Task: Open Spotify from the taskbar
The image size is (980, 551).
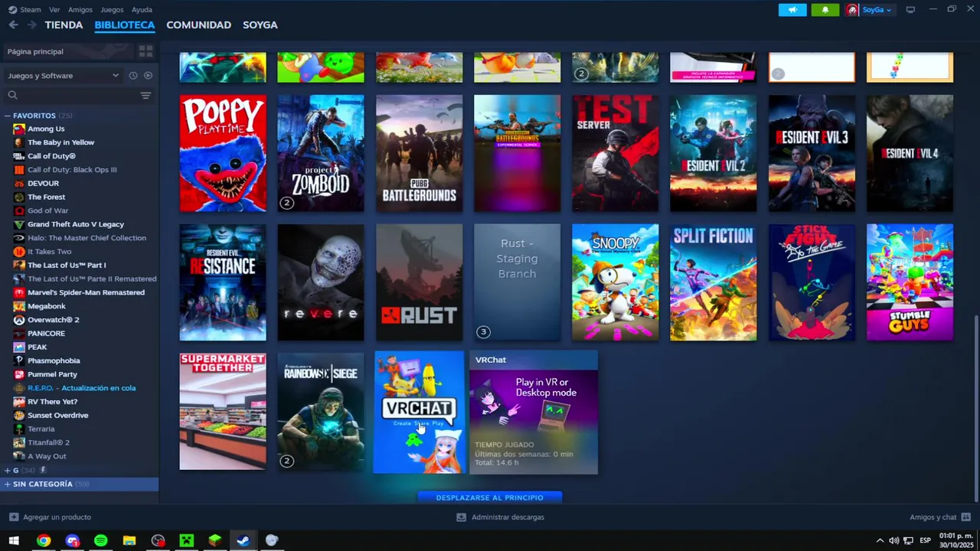Action: [101, 540]
